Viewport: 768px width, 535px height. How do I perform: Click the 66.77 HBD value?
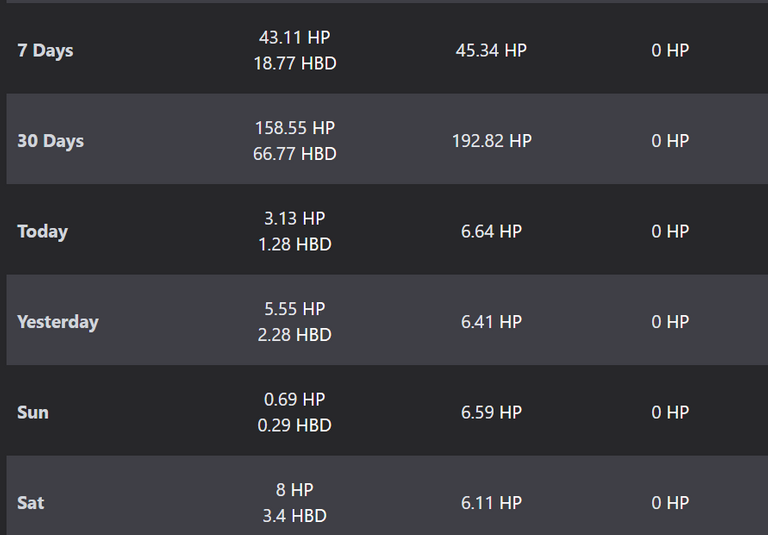click(295, 154)
